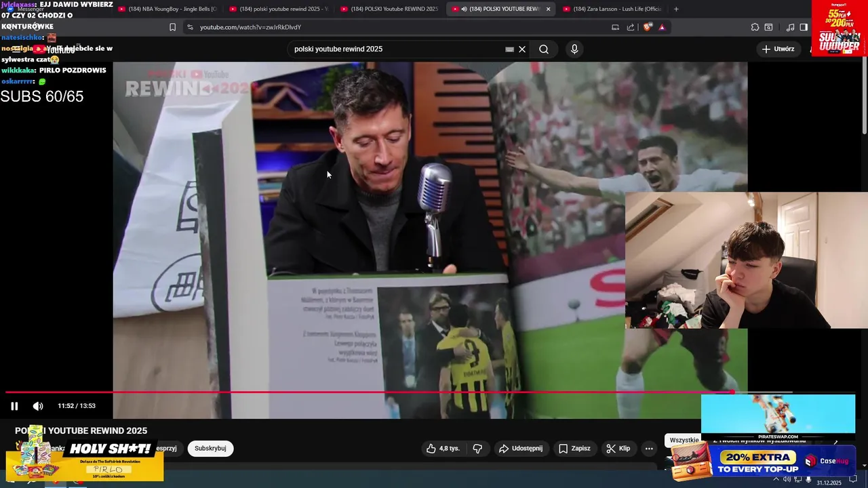Toggle the browser sidebar panel icon
This screenshot has height=488, width=868.
[804, 27]
